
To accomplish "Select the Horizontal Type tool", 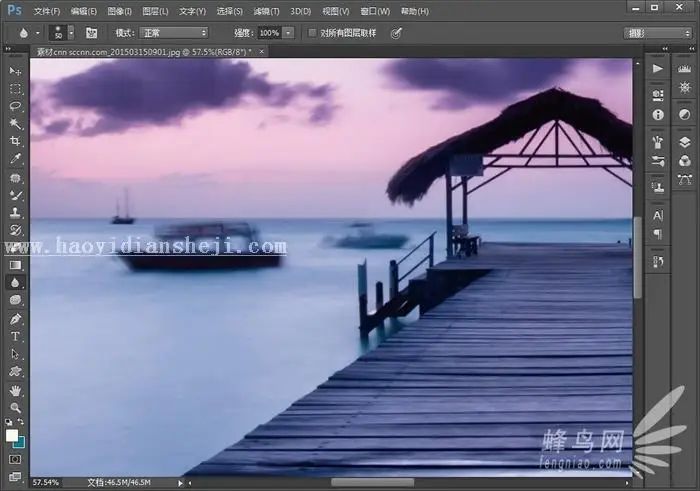I will (15, 337).
